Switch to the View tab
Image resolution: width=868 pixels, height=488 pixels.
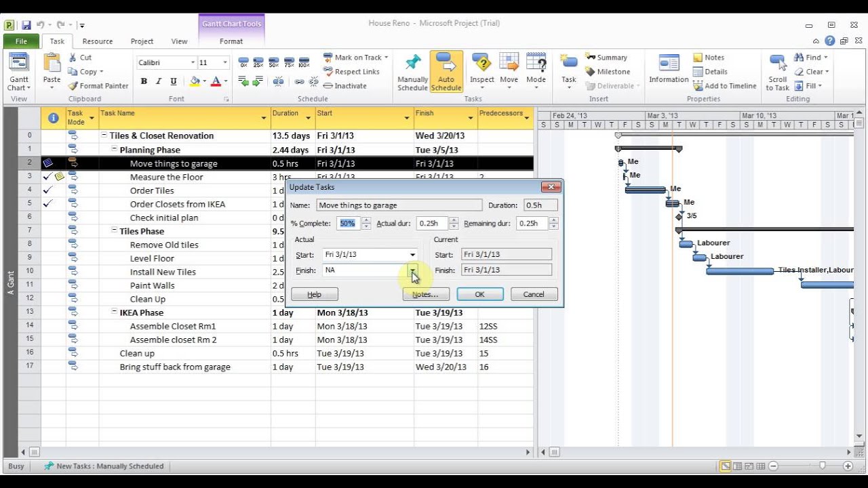[x=179, y=41]
